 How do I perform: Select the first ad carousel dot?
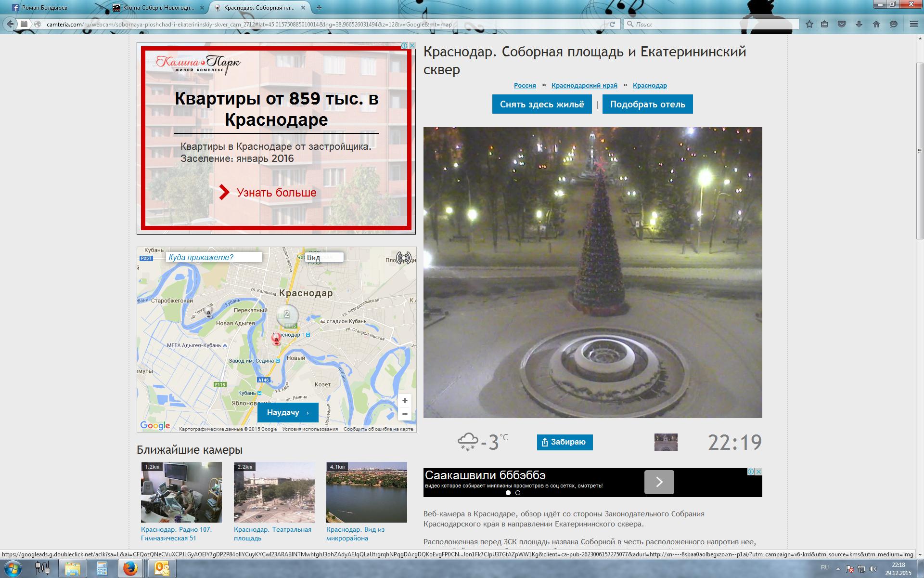tap(508, 493)
